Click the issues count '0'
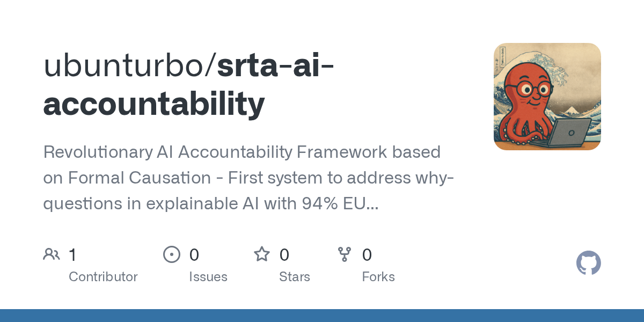Image resolution: width=644 pixels, height=322 pixels. [194, 254]
